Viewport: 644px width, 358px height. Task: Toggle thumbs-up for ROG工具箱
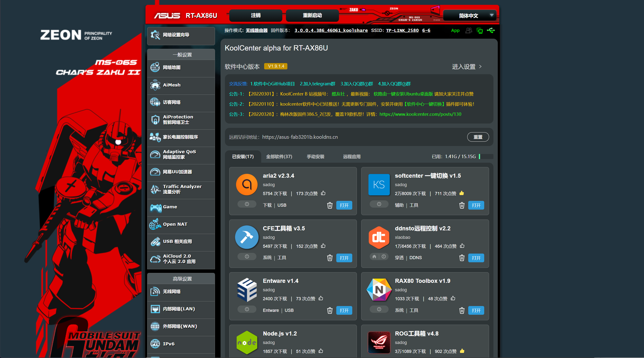tap(462, 351)
